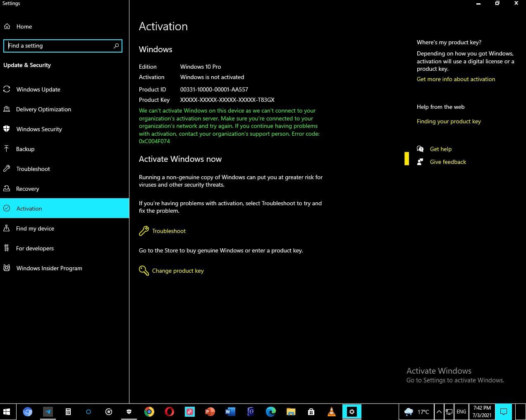Click the Find my device icon

tap(7, 228)
